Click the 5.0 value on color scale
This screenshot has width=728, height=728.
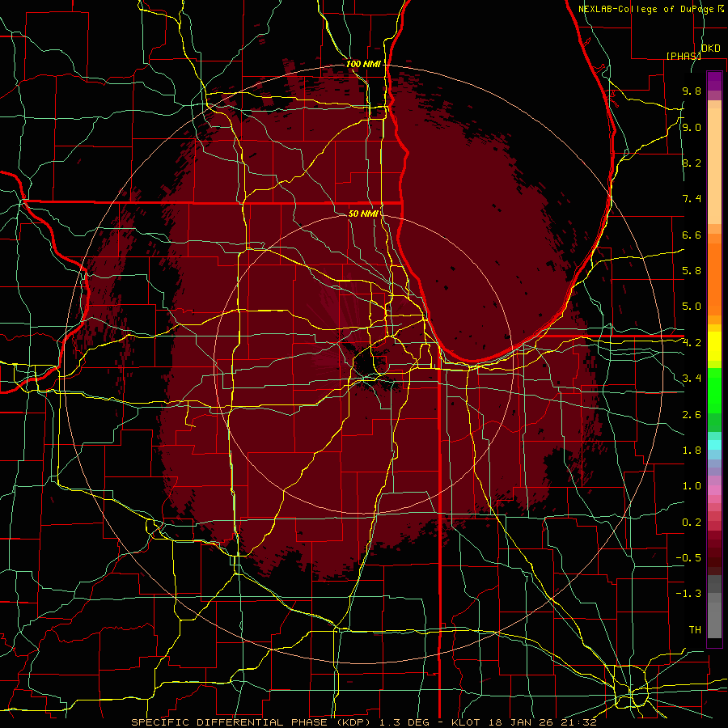coord(692,307)
